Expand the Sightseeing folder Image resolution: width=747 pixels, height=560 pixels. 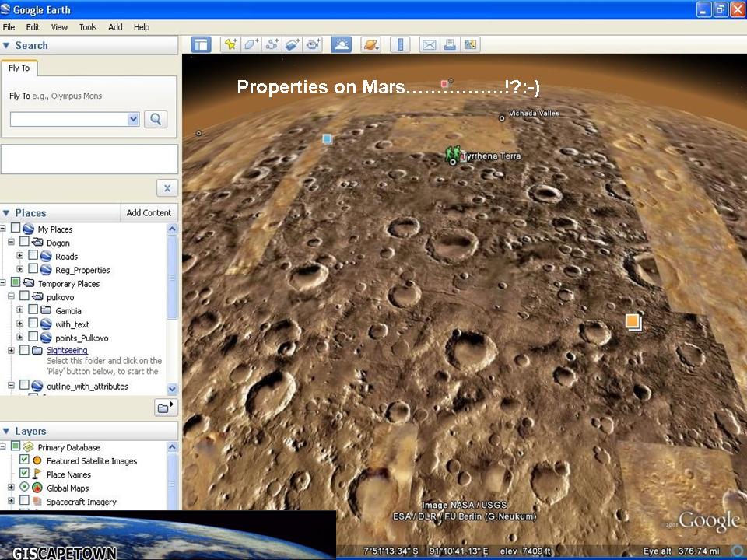tap(11, 351)
